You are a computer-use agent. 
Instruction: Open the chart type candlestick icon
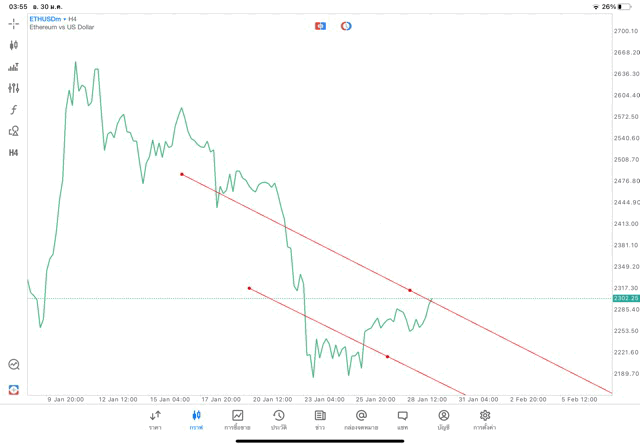coord(14,45)
